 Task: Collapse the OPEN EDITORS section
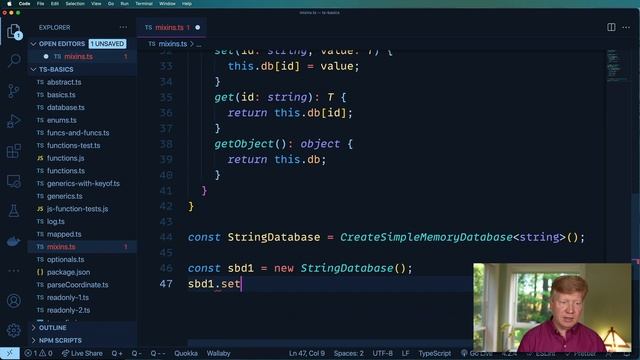tap(58, 44)
